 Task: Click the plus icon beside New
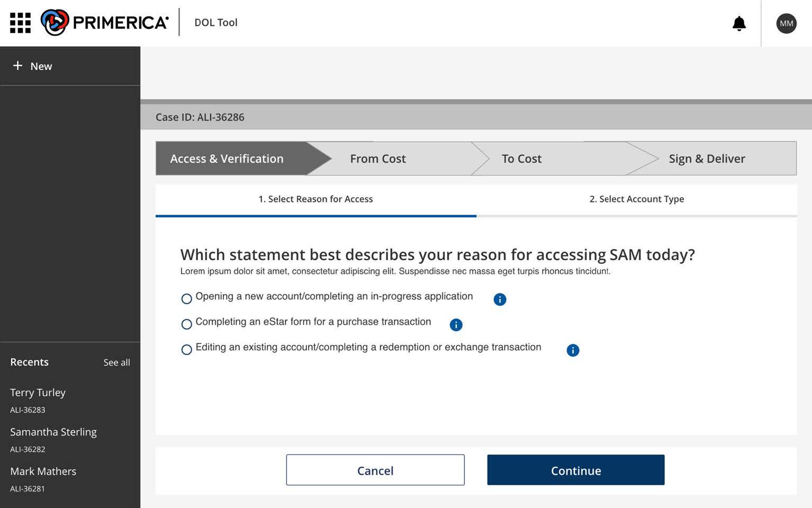(17, 66)
